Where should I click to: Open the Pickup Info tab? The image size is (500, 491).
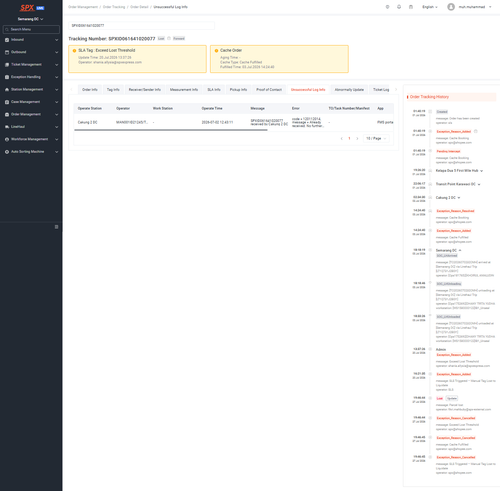[238, 90]
